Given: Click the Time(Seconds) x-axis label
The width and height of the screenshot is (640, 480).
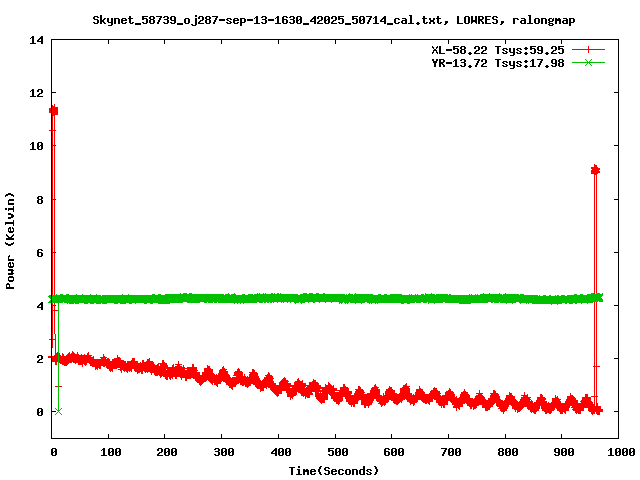Looking at the screenshot, I should pos(333,471).
